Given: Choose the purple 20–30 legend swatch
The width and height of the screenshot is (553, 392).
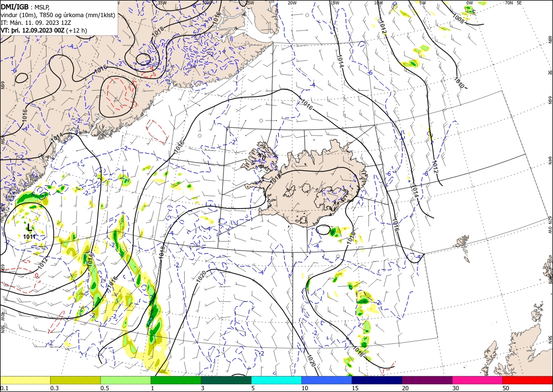Looking at the screenshot, I should 427,380.
